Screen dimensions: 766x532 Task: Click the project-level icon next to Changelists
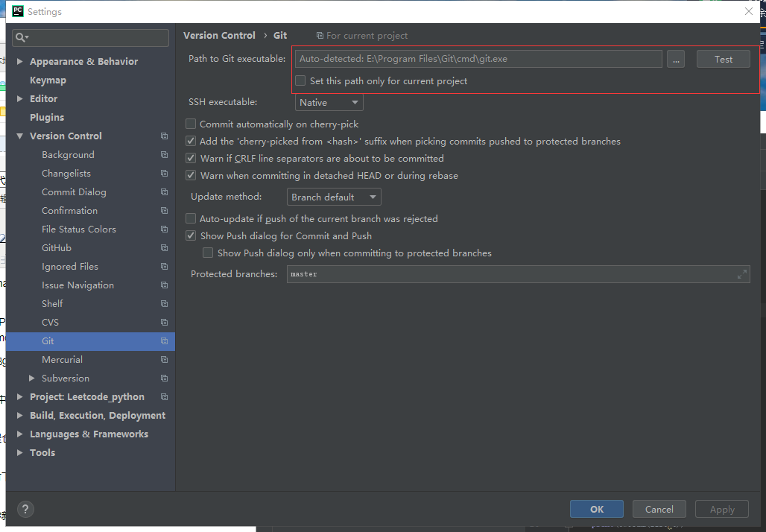tap(164, 174)
